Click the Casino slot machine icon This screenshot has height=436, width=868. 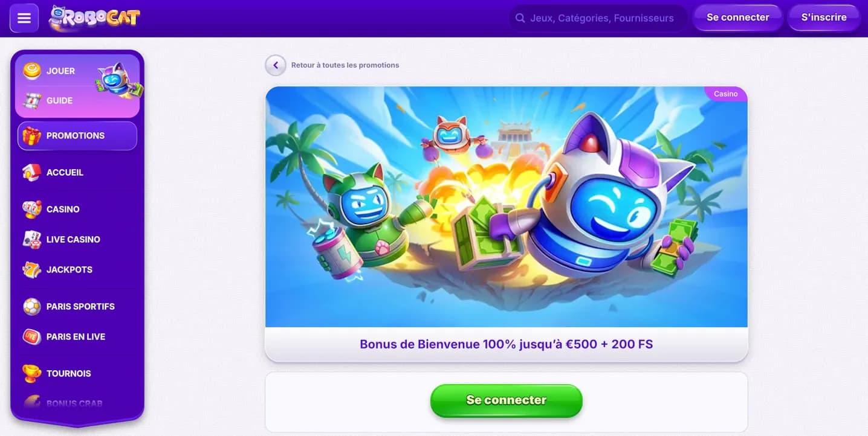click(31, 209)
